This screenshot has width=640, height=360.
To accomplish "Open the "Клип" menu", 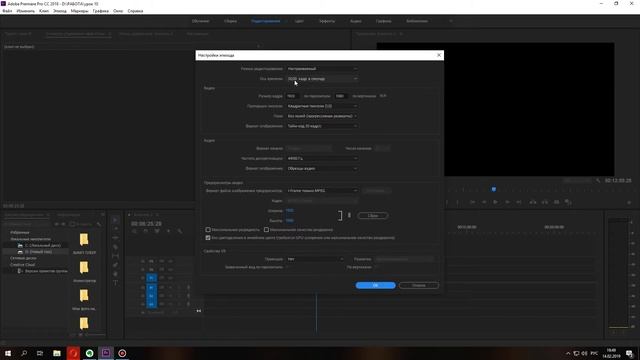I will click(44, 11).
